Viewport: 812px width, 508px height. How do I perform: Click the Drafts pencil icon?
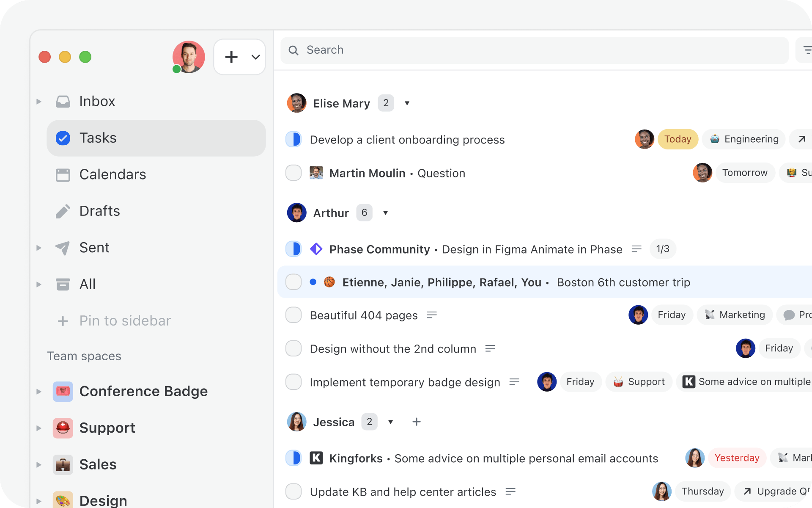(63, 211)
